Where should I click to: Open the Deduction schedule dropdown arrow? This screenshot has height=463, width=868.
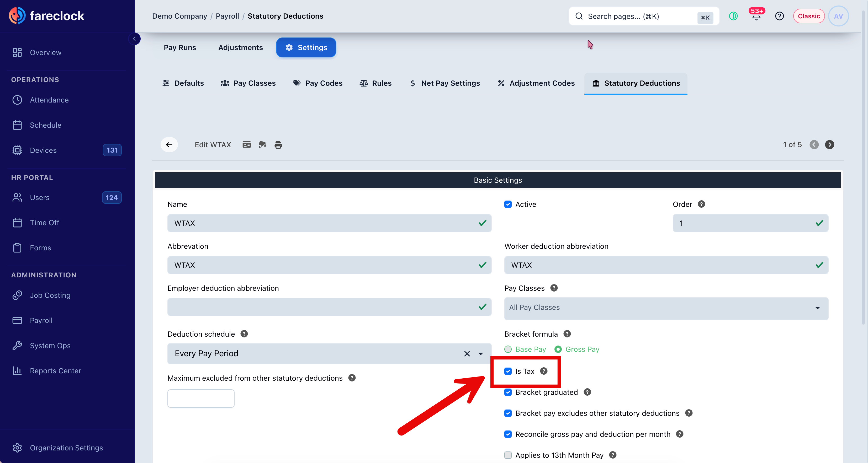point(481,354)
